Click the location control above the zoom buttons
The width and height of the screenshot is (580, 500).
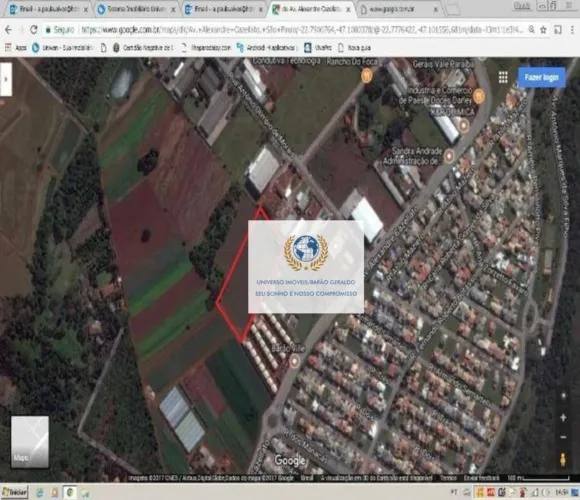[x=563, y=396]
